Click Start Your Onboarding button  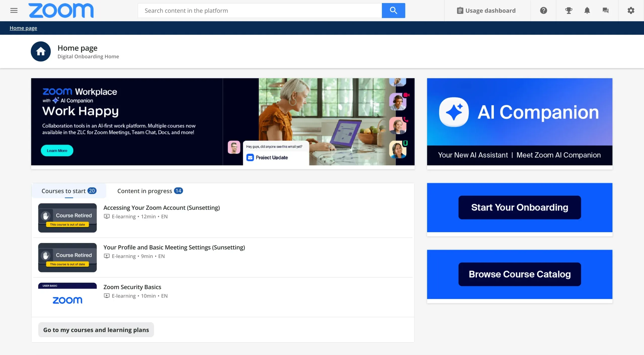(519, 207)
